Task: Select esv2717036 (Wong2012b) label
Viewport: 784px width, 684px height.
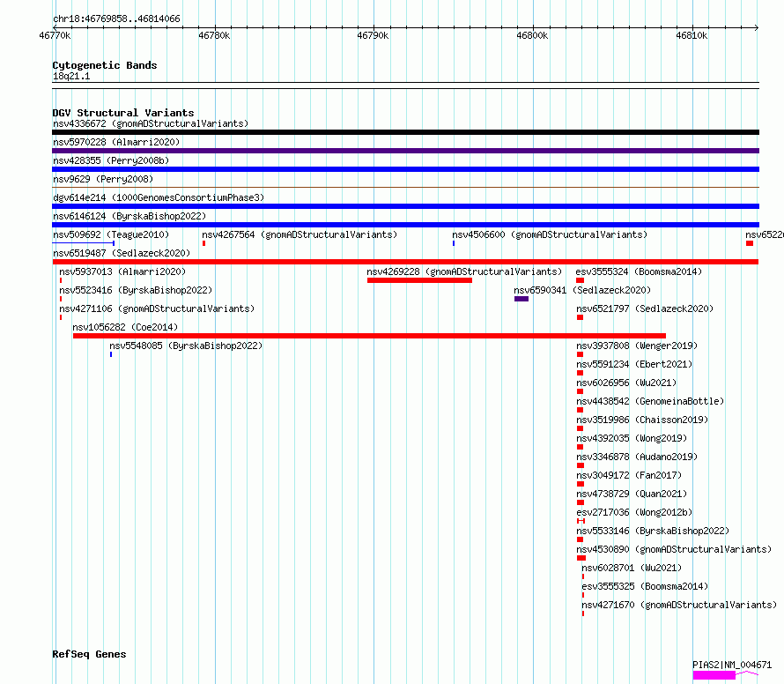Action: tap(634, 512)
